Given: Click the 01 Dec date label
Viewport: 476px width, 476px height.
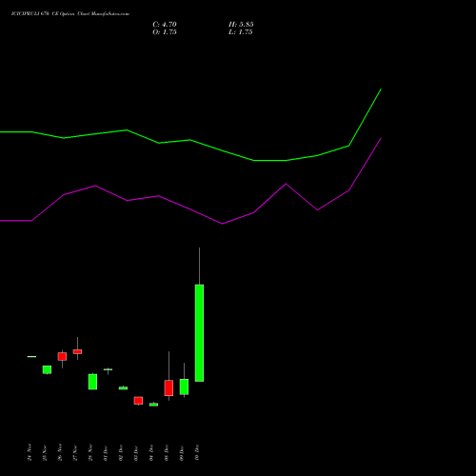Looking at the screenshot, I should [106, 453].
